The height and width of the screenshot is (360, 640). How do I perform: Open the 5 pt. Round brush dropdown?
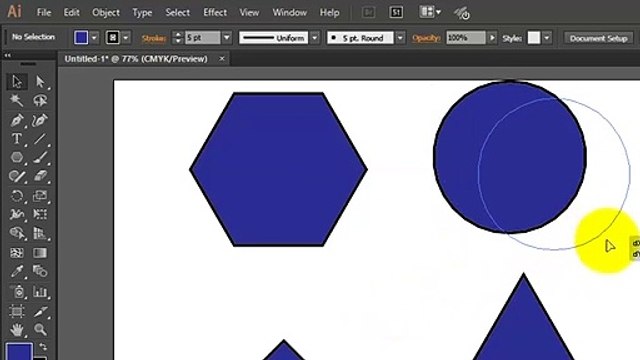400,38
